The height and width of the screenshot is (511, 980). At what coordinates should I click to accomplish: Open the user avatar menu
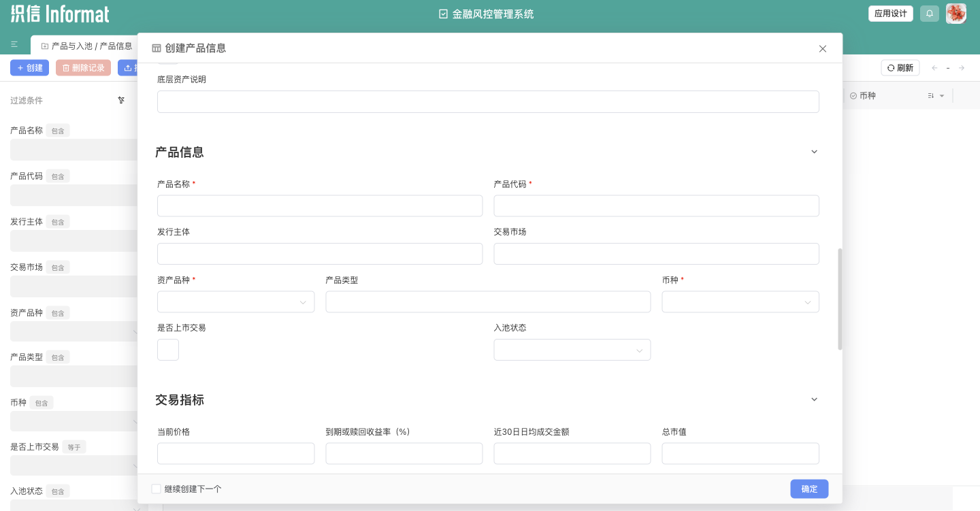(956, 14)
